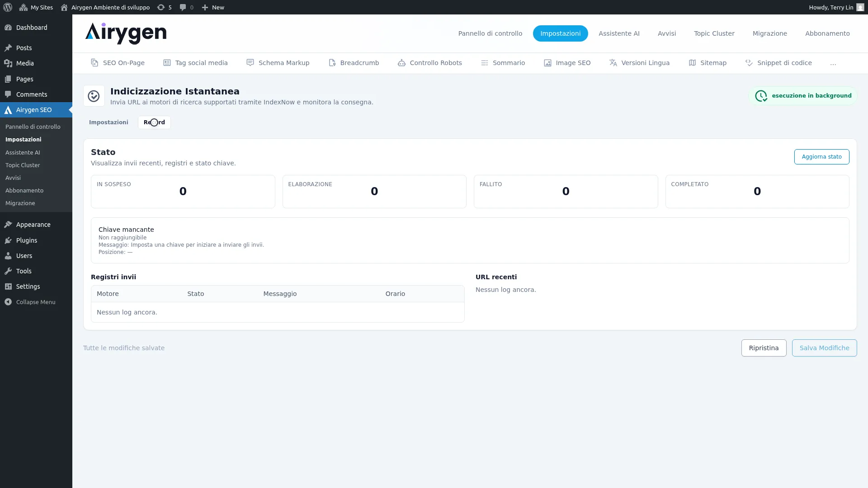Screen dimensions: 868x488
Task: Click the Aggiorna stato button
Action: (x=821, y=157)
